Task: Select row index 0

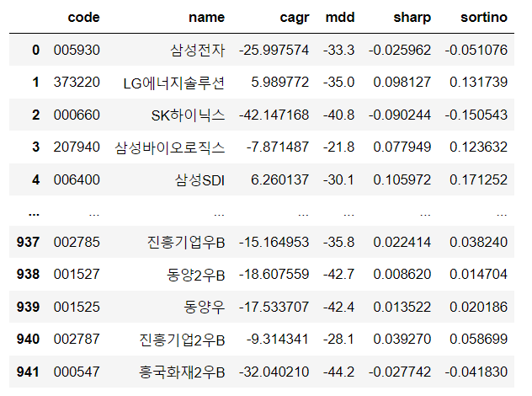Action: tap(35, 50)
